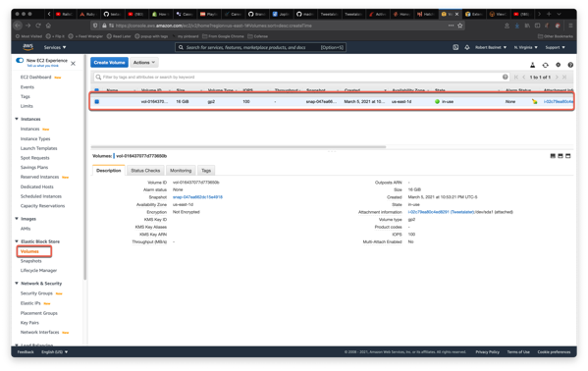Open the Privacy Policy link
588x371 pixels.
(x=488, y=352)
